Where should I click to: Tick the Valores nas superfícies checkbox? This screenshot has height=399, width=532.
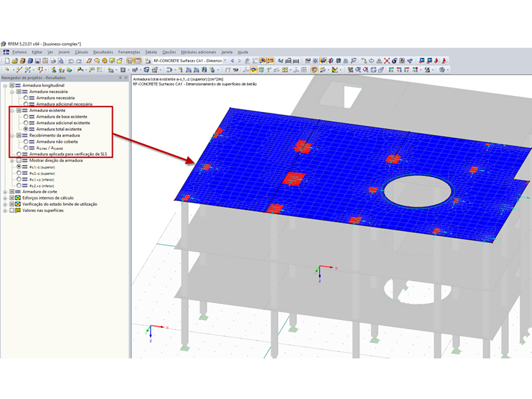coord(12,211)
